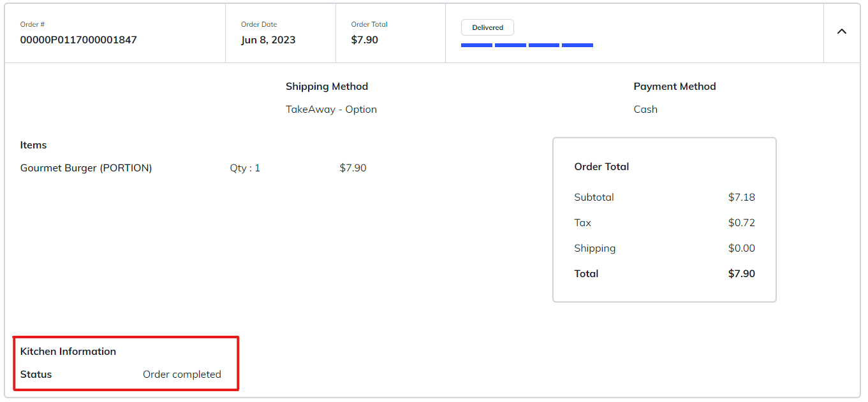Click the first blue progress segment

(476, 45)
